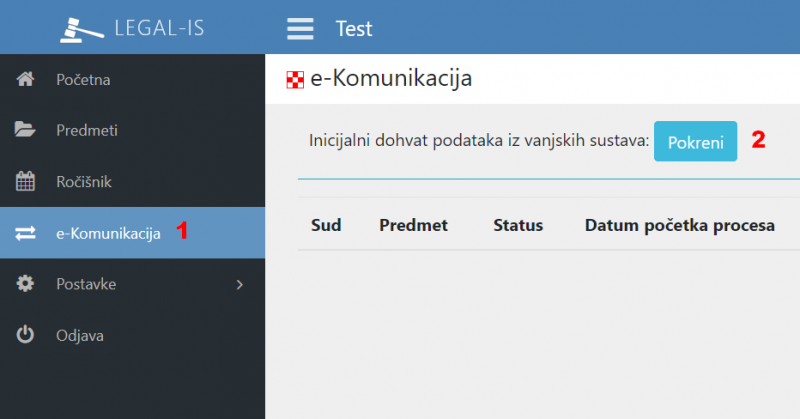This screenshot has height=419, width=800.
Task: Click the LEGAL-IS brand text
Action: pyautogui.click(x=160, y=28)
